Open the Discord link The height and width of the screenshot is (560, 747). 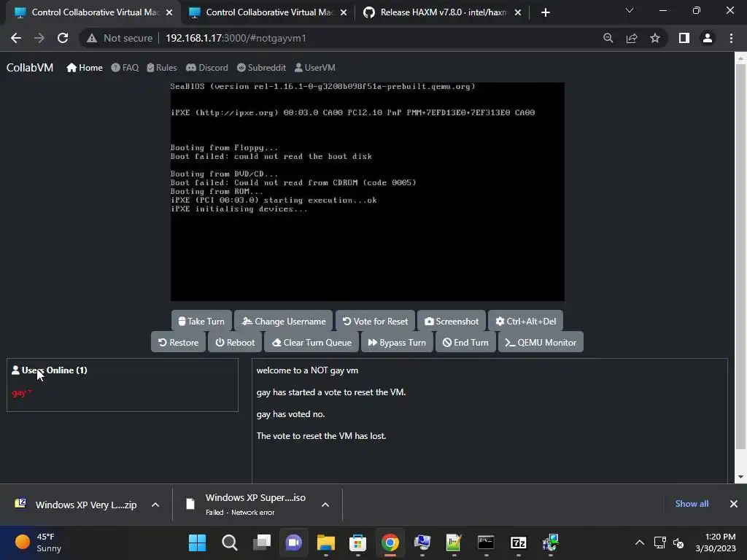(206, 68)
